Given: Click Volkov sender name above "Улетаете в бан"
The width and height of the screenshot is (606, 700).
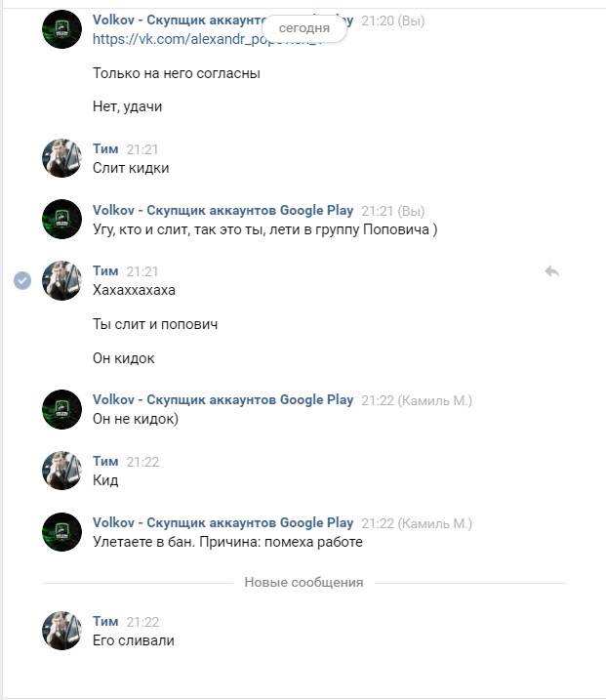Looking at the screenshot, I should (222, 522).
